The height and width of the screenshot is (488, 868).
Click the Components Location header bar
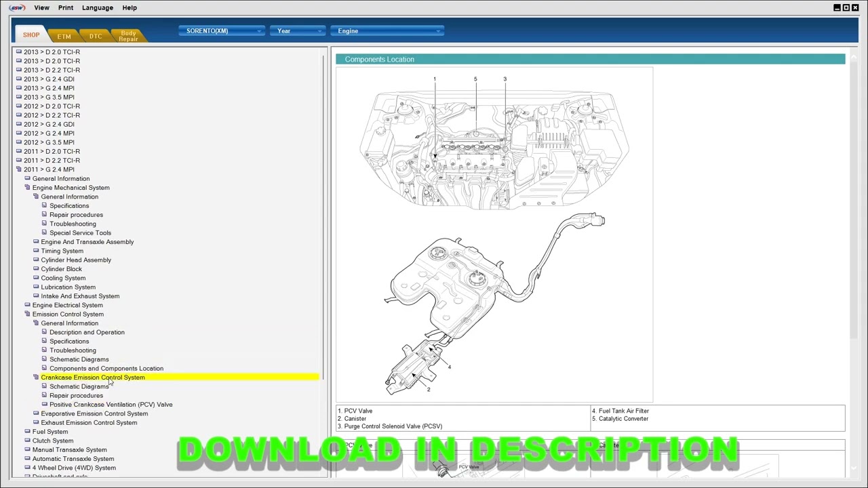tap(590, 60)
